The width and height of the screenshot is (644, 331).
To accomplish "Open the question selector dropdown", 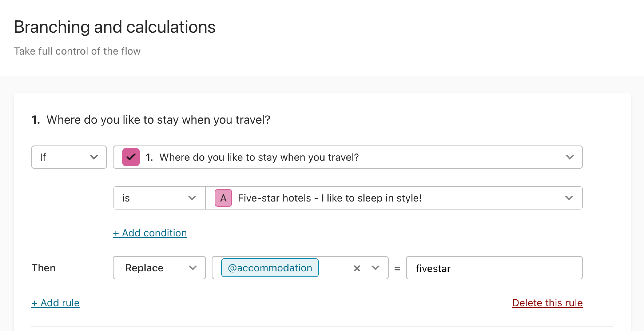I will (348, 157).
